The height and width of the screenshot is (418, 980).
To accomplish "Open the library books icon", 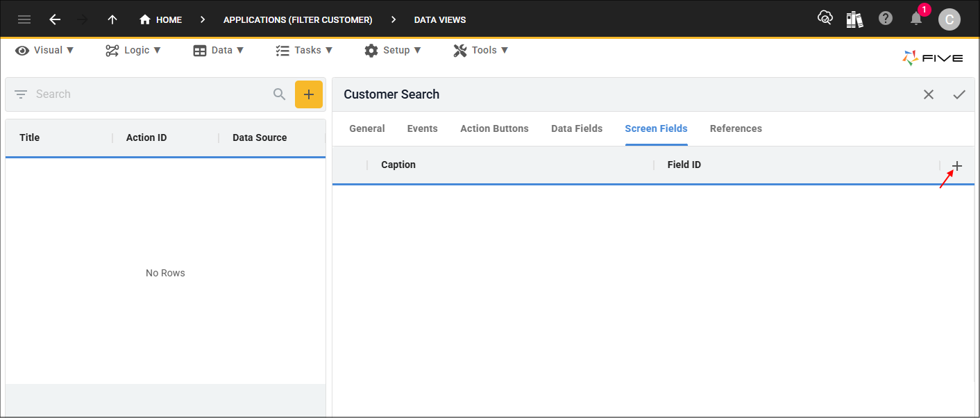I will [x=854, y=19].
